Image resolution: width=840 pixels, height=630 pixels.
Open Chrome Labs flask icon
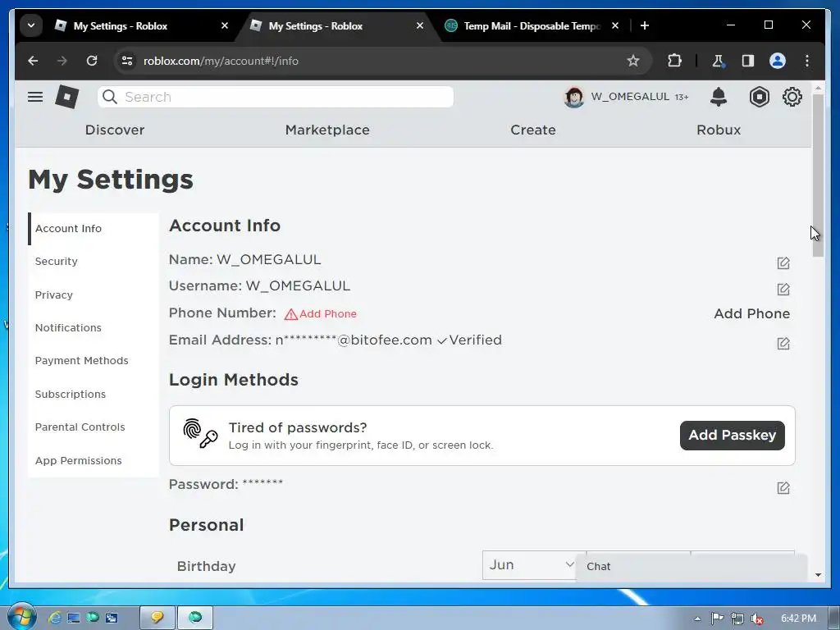[718, 61]
